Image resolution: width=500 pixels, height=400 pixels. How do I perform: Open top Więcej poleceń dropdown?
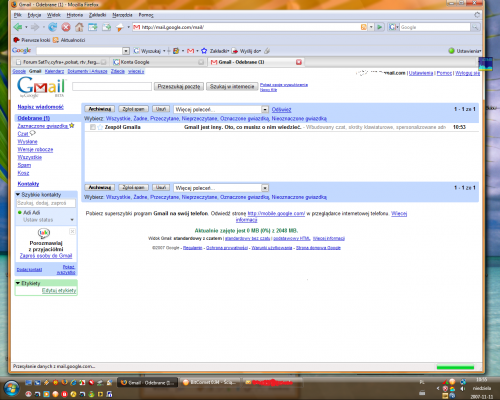pyautogui.click(x=265, y=110)
